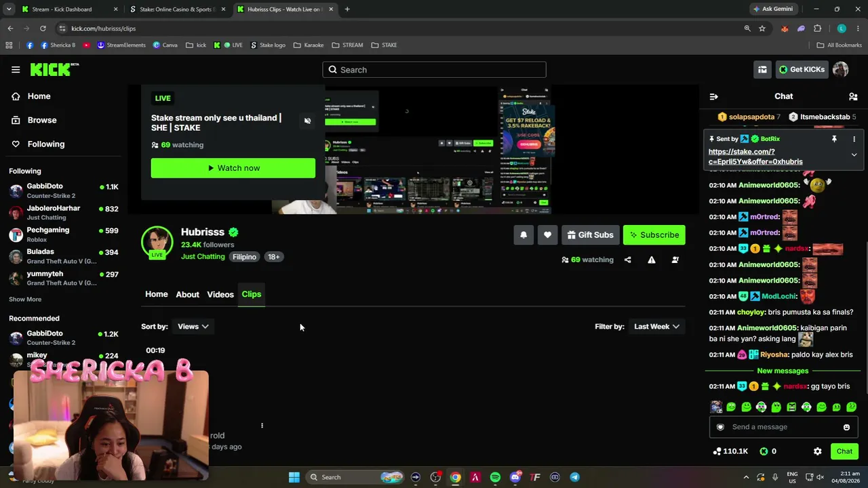Jump to New messages in chat
The image size is (868, 488).
click(783, 371)
